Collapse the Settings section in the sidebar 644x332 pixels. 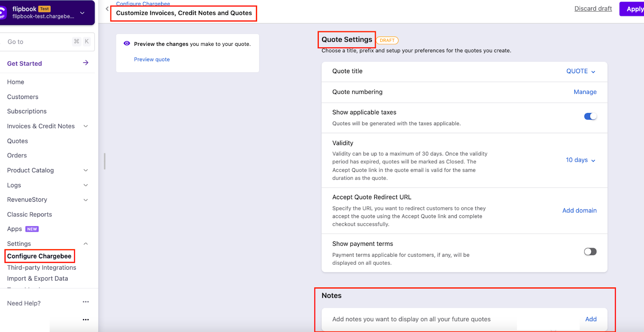[85, 243]
